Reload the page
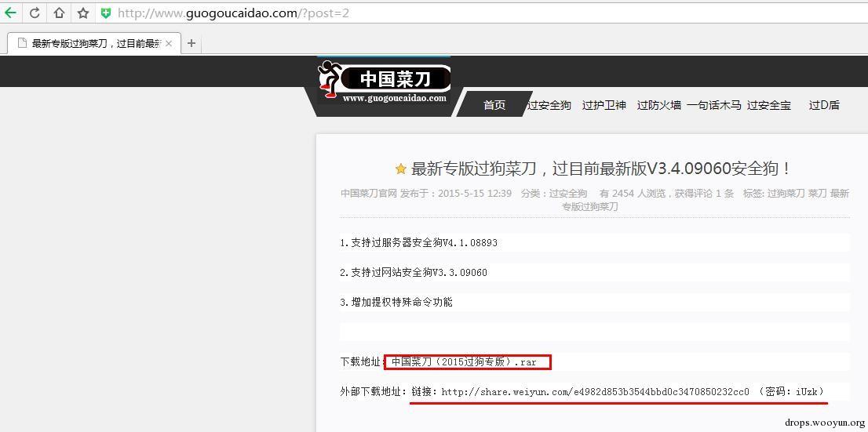The width and height of the screenshot is (868, 432). [35, 13]
